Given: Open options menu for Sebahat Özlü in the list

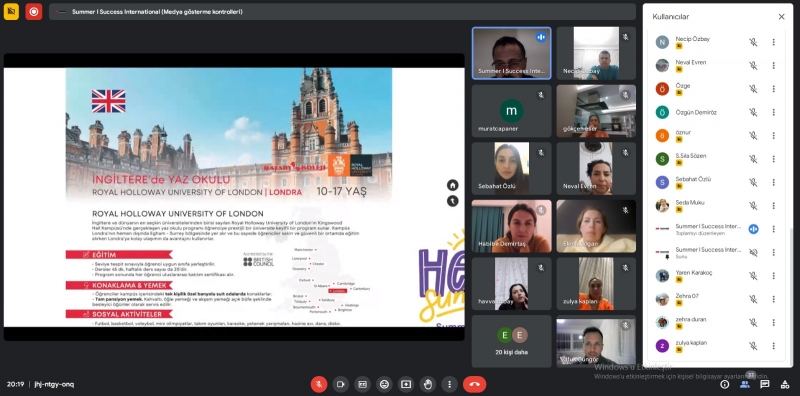Looking at the screenshot, I should [x=773, y=182].
